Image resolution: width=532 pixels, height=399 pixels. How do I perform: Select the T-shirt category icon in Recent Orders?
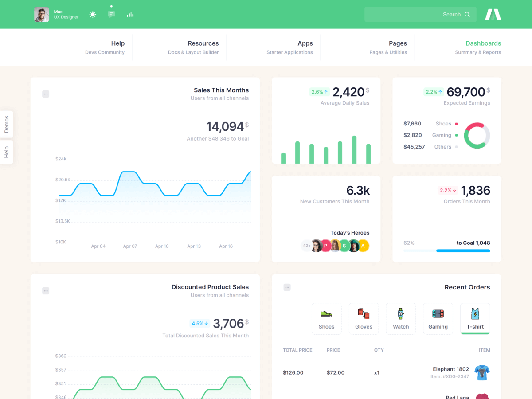click(x=475, y=318)
